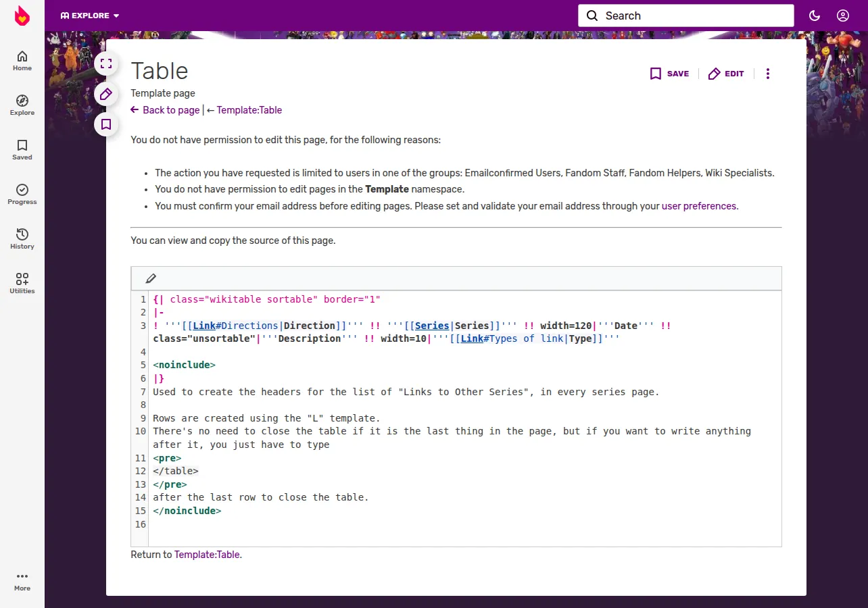Follow the Back to page link
Viewport: 868px width, 608px height.
(166, 110)
